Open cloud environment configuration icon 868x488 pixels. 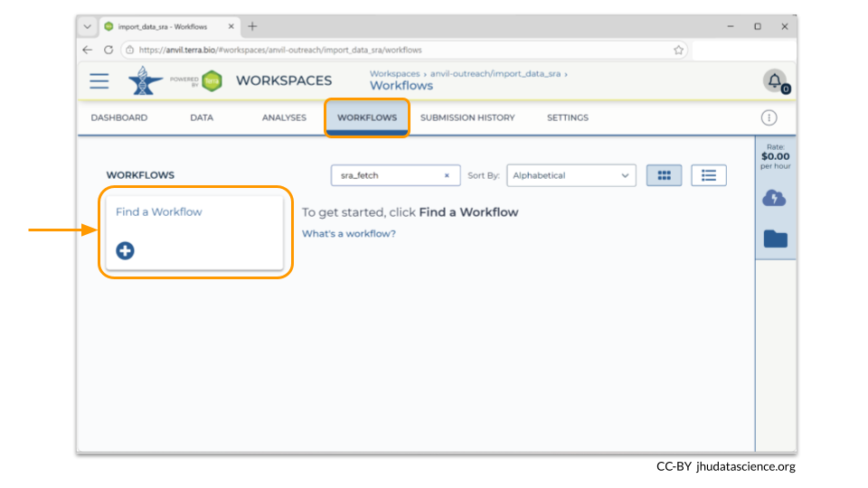click(x=774, y=198)
